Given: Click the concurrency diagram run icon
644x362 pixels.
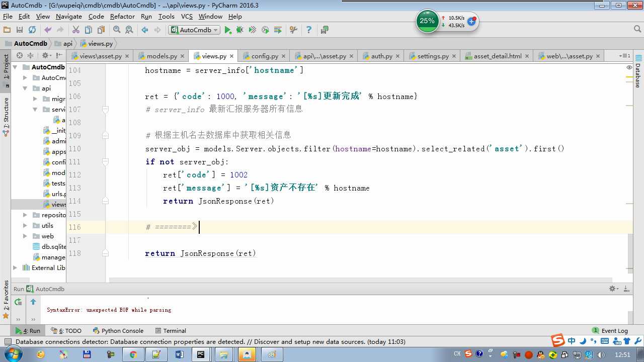Looking at the screenshot, I should tap(278, 30).
